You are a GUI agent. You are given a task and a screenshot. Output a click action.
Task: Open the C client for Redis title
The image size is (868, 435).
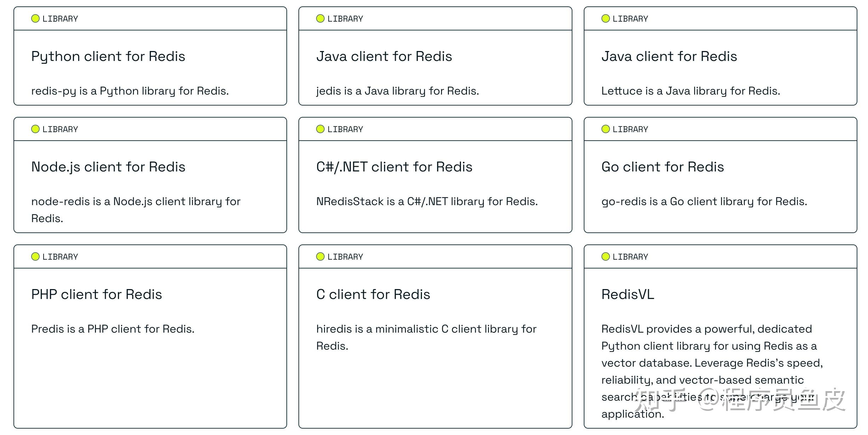(x=373, y=294)
